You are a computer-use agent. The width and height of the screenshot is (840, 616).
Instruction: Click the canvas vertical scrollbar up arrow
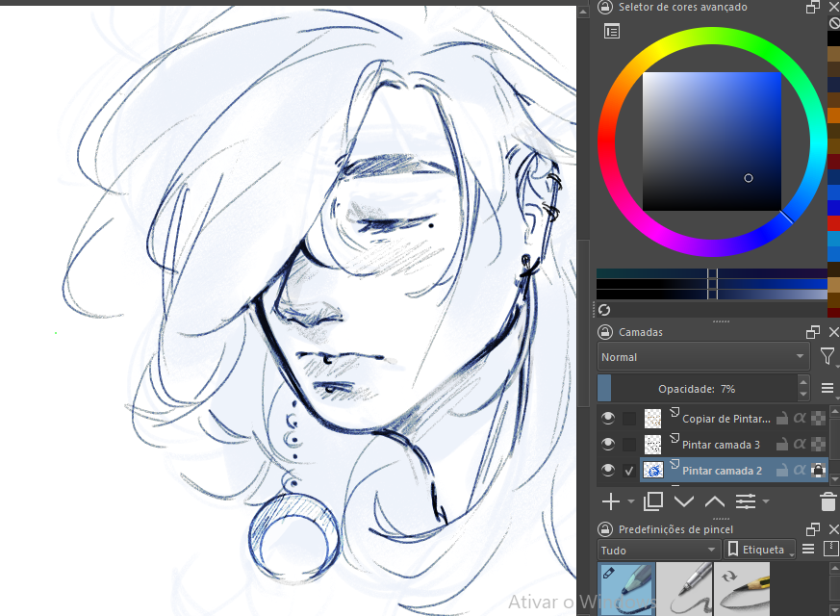point(583,11)
